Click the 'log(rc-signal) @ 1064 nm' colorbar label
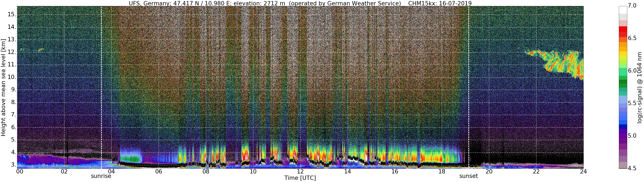 pos(640,87)
